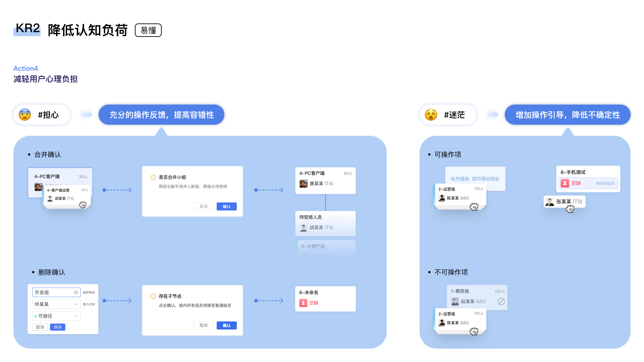Click the worried face emoji beside #担心
The image size is (644, 362).
click(25, 115)
